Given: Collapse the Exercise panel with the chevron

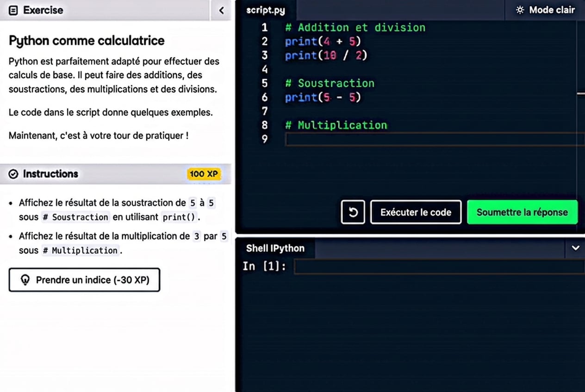Looking at the screenshot, I should coord(221,10).
